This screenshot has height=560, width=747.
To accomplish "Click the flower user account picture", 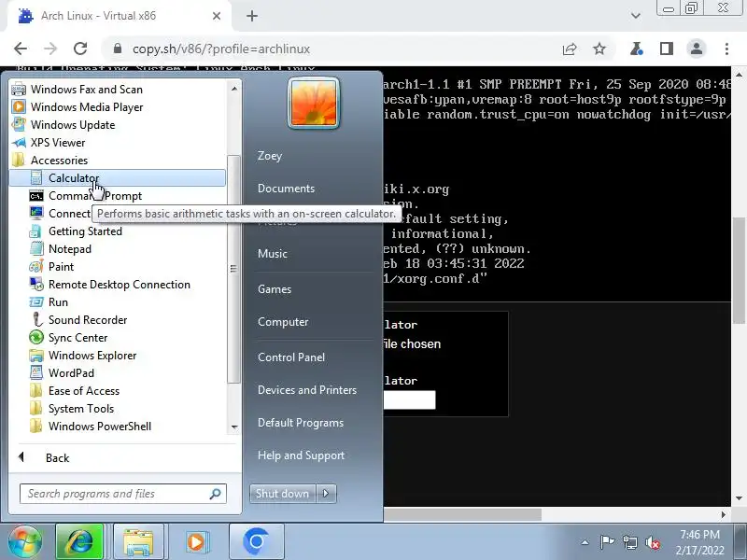I will pyautogui.click(x=314, y=103).
